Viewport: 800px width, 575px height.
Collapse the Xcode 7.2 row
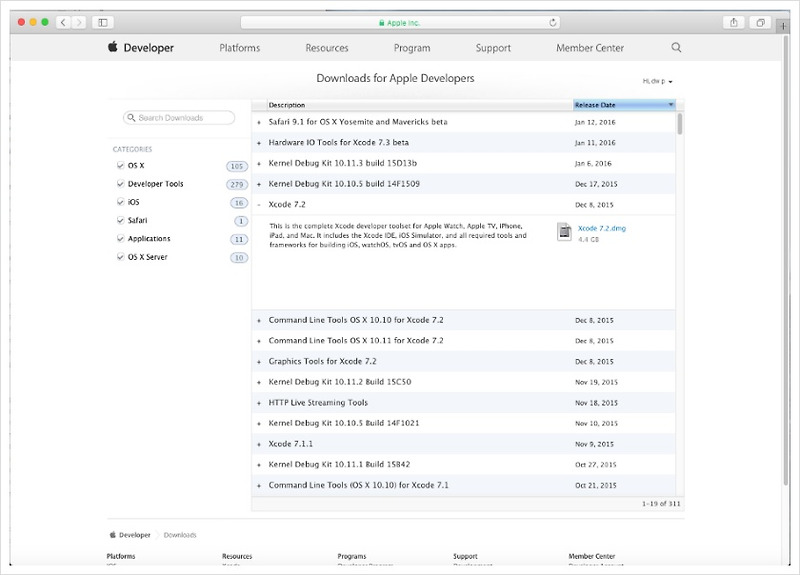coord(259,205)
